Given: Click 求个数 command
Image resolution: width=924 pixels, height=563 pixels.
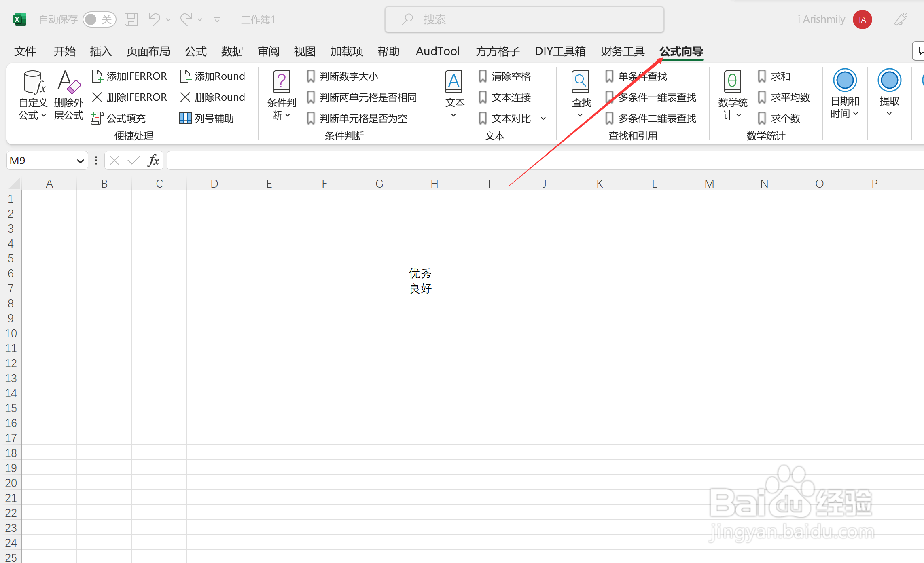Looking at the screenshot, I should tap(779, 118).
